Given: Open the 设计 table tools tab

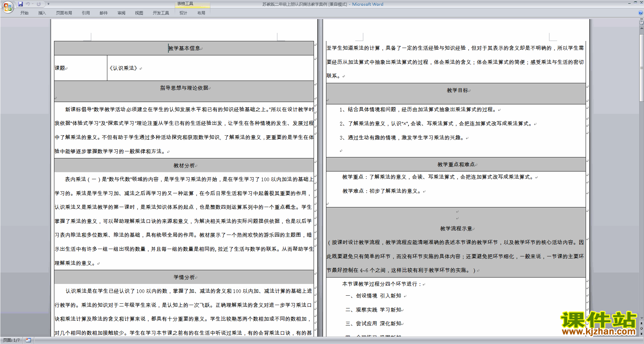Looking at the screenshot, I should (x=183, y=13).
